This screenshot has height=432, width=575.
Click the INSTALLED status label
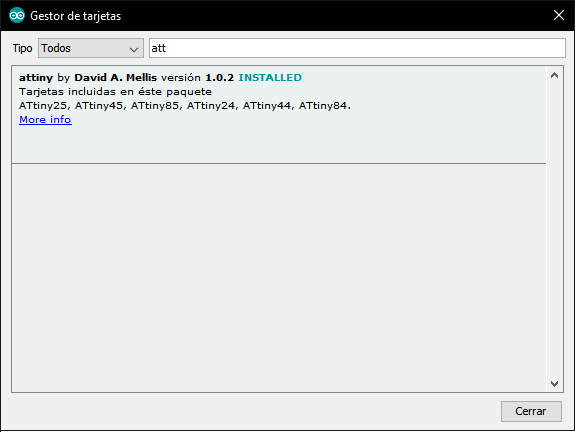pyautogui.click(x=270, y=78)
